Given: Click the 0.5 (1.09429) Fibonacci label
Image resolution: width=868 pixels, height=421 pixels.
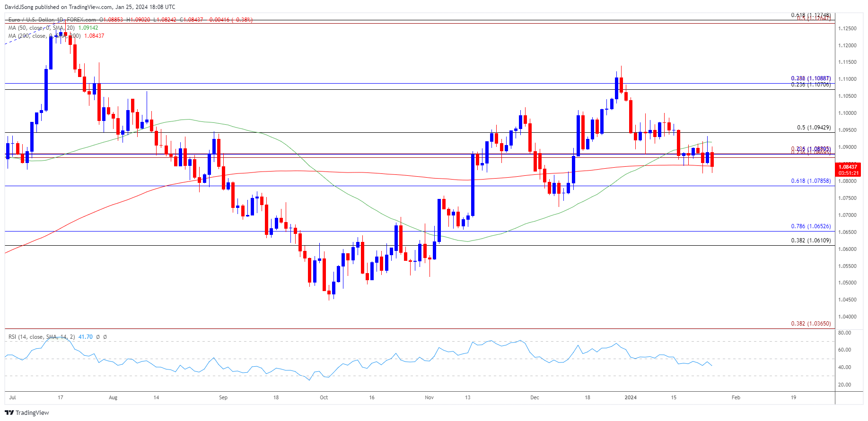Looking at the screenshot, I should coord(814,128).
